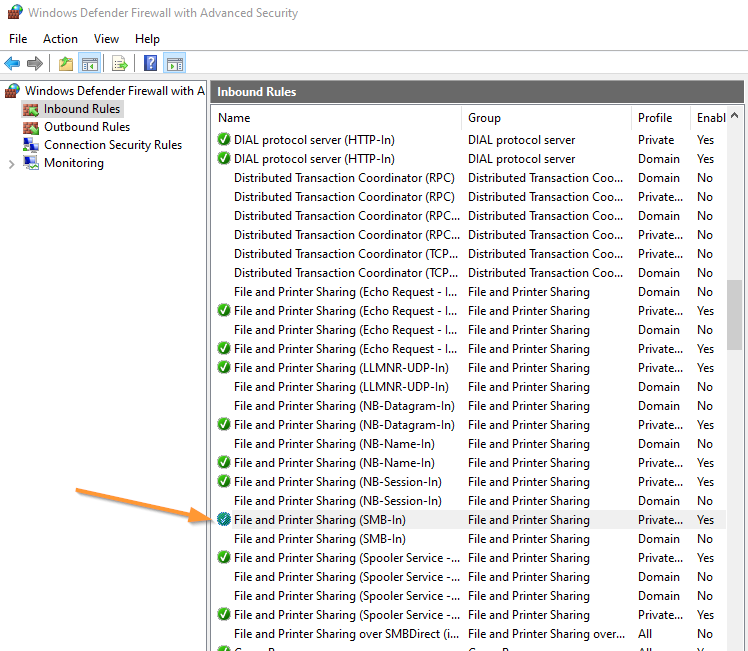Click the 'All' profile cell of SMBDirect row
Viewport: 748px width, 651px height.
(x=645, y=634)
